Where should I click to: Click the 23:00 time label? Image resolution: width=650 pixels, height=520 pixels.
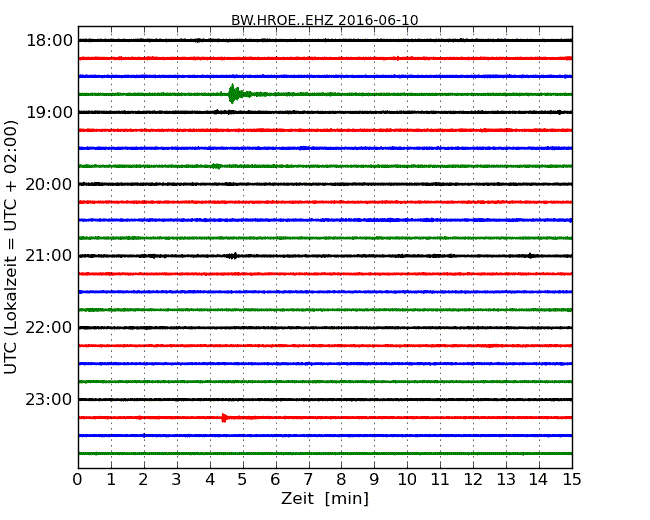(49, 399)
